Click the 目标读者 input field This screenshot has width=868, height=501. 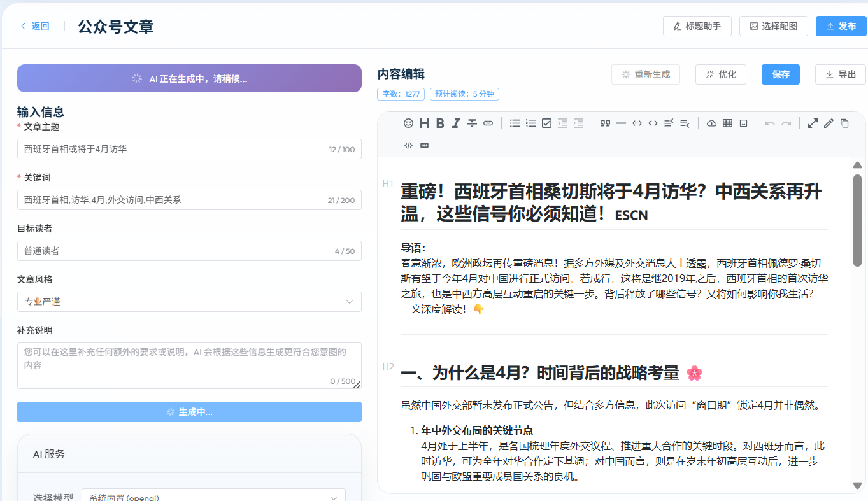point(189,251)
